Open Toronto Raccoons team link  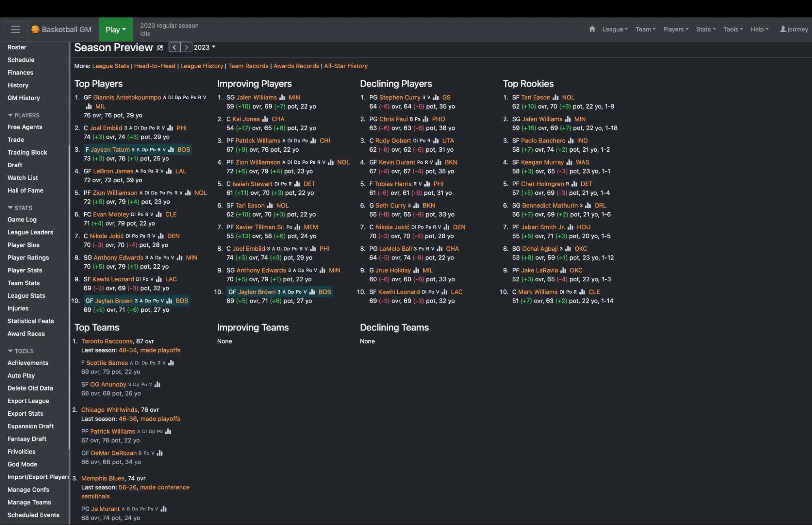click(106, 341)
